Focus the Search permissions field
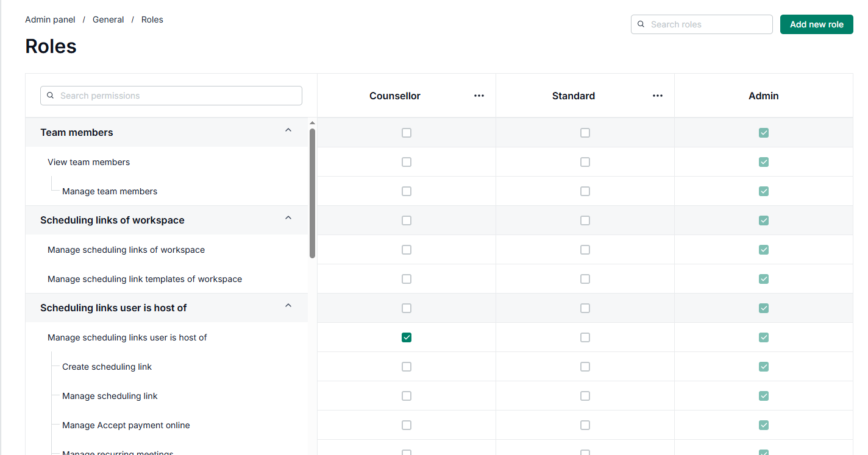The height and width of the screenshot is (455, 868). tap(171, 96)
